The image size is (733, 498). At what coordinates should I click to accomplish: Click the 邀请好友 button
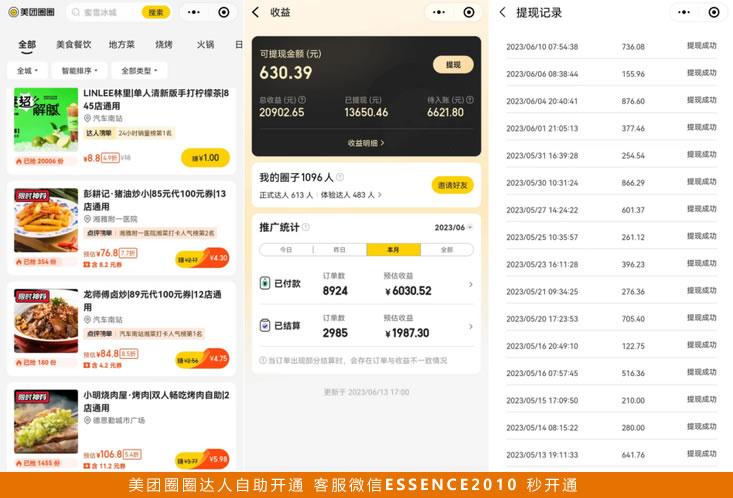click(453, 185)
